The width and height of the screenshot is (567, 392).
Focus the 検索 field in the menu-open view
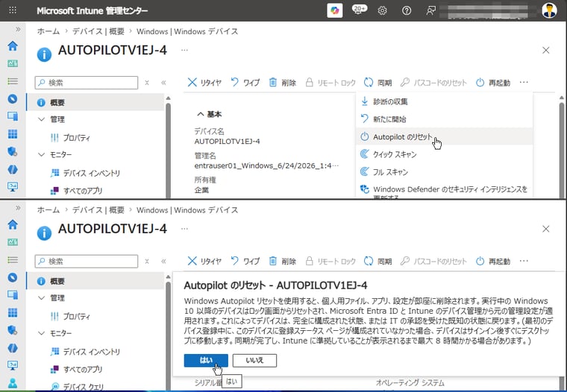(87, 83)
